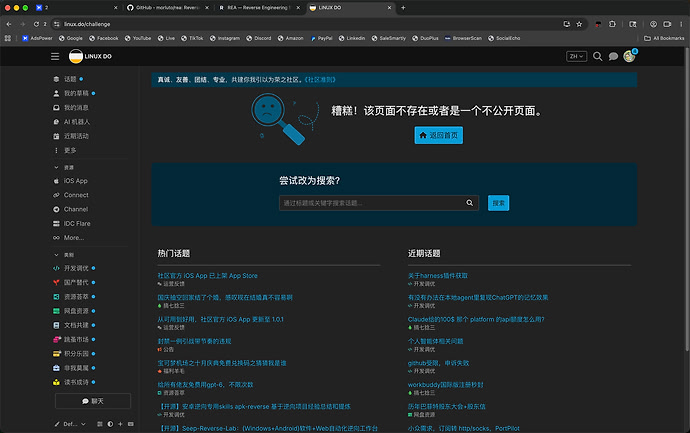Open the 网盘资源 category in sidebar
The image size is (690, 433).
coord(74,311)
